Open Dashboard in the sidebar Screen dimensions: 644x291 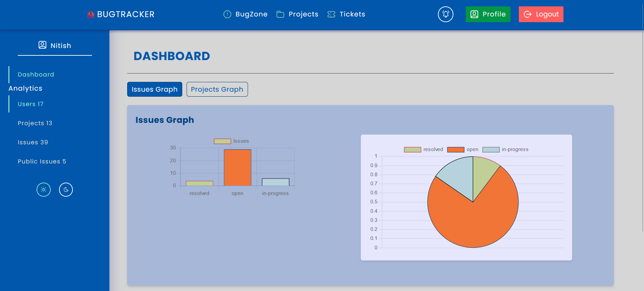(36, 75)
